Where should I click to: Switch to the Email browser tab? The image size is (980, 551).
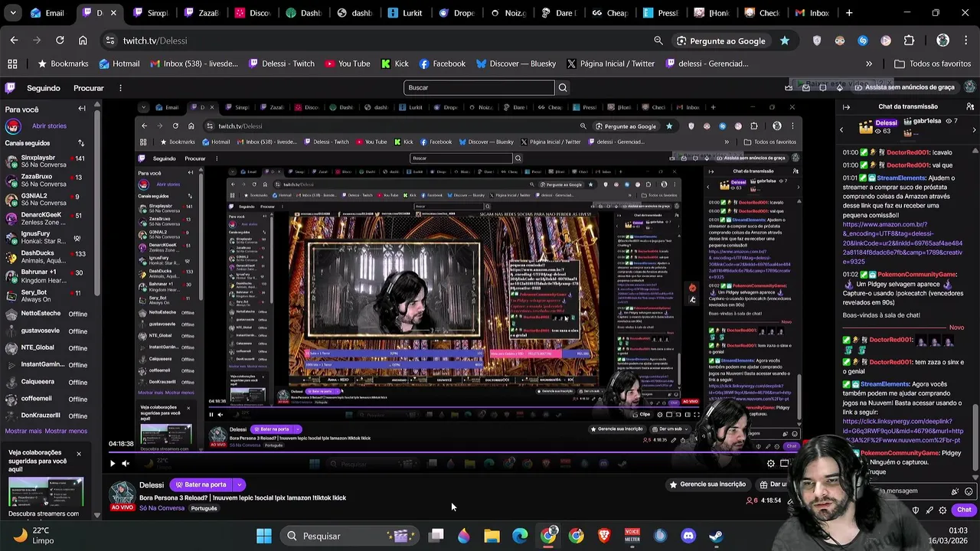[x=47, y=13]
